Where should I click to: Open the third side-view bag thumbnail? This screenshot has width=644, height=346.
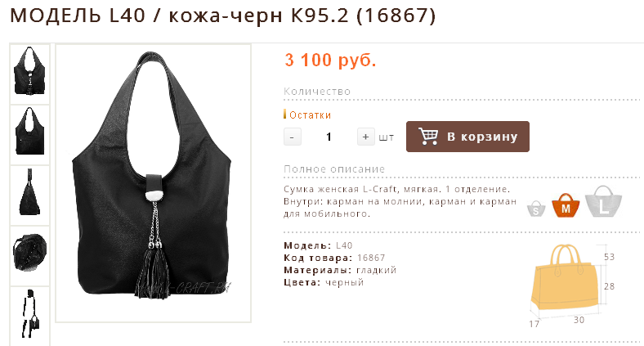coord(29,195)
